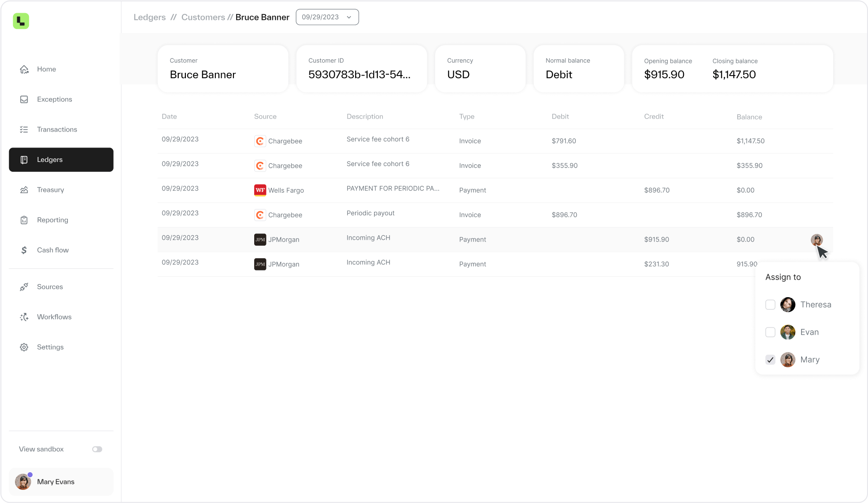
Task: Open Workflows icon in sidebar
Action: [x=24, y=317]
